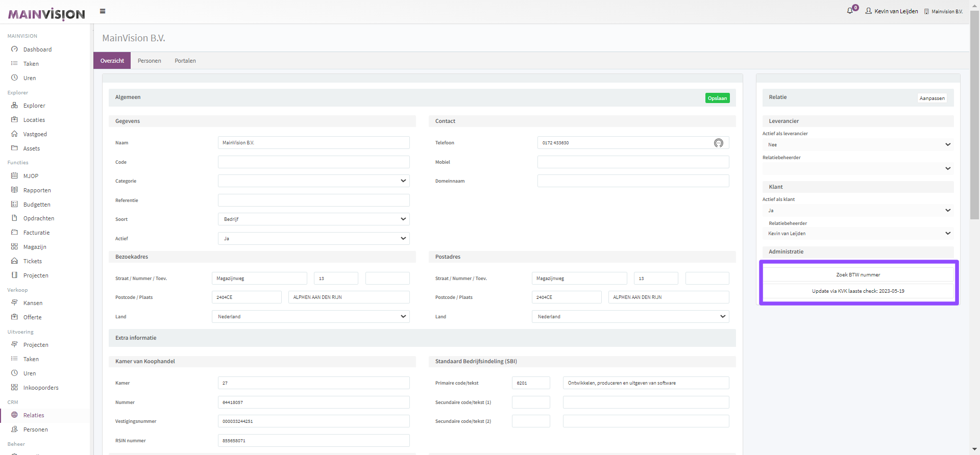Click the Zoek BTW nummer button

(858, 275)
